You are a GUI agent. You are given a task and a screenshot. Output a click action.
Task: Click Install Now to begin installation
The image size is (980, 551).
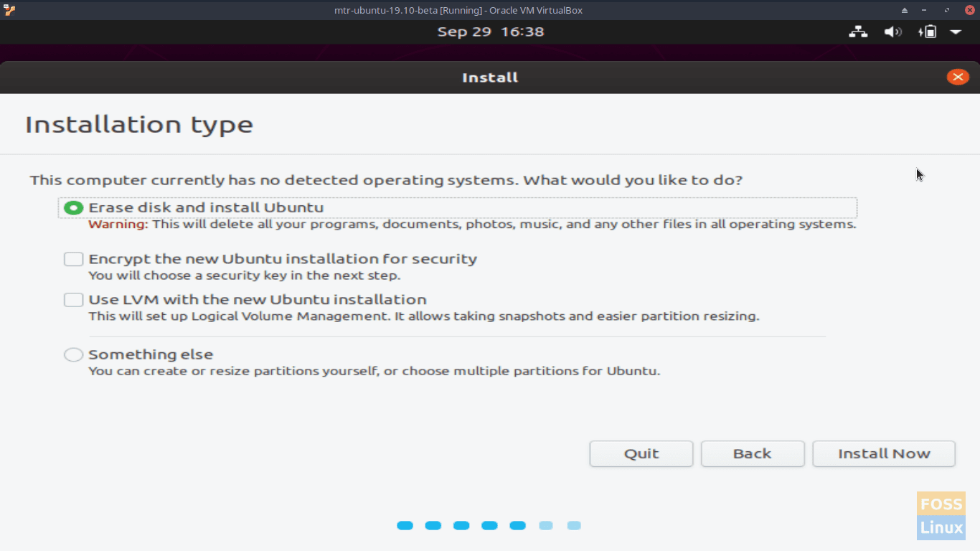coord(884,454)
